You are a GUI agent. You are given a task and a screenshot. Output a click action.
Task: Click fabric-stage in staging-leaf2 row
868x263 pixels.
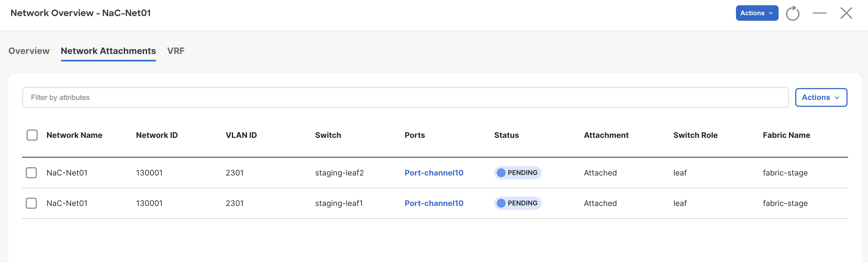tap(785, 173)
